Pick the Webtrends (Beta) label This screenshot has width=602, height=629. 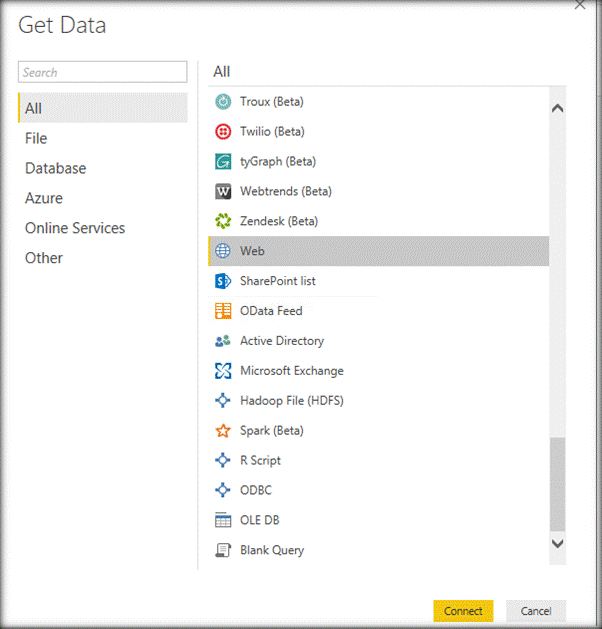286,191
